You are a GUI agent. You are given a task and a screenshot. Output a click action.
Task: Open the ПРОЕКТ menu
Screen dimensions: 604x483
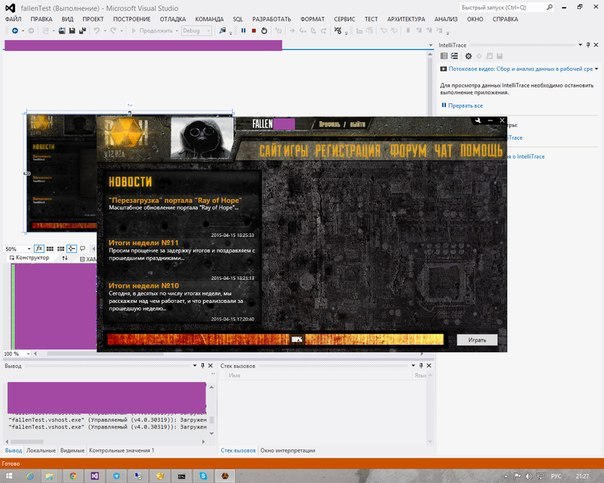[x=93, y=19]
